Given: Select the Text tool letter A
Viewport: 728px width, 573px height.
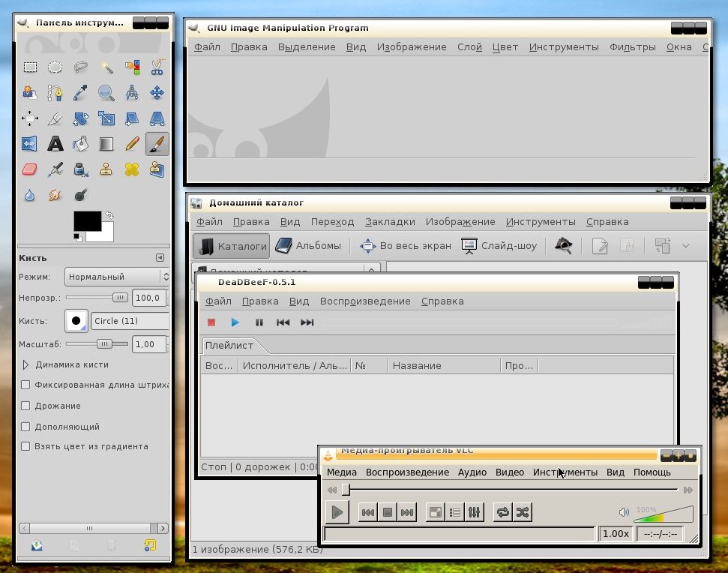Looking at the screenshot, I should coord(55,144).
